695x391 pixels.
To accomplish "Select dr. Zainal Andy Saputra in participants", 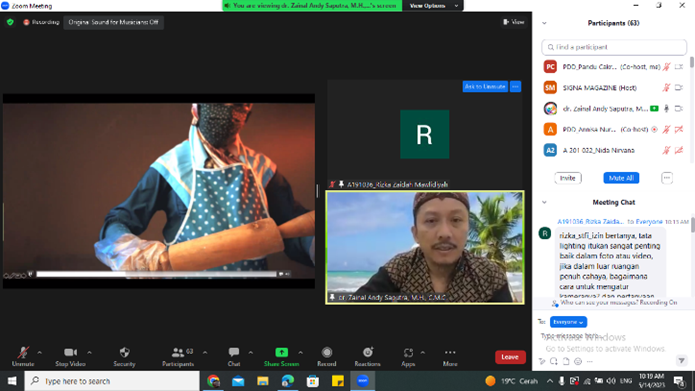I will pyautogui.click(x=614, y=109).
